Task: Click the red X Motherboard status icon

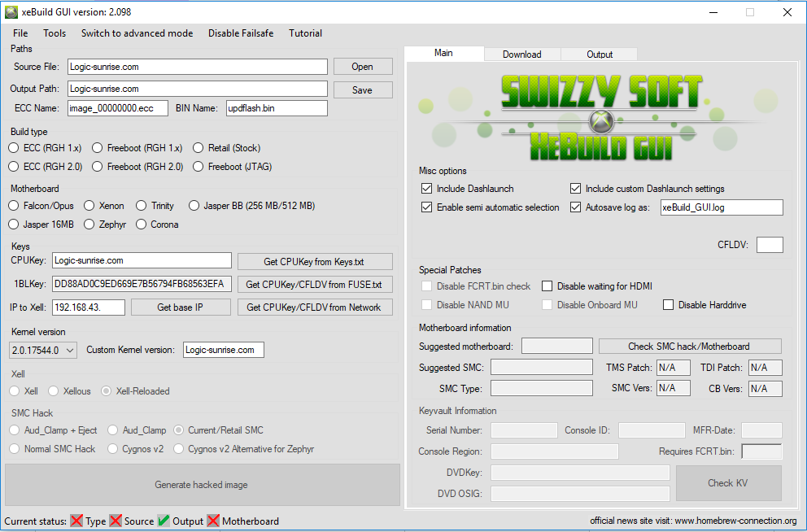Action: point(213,521)
